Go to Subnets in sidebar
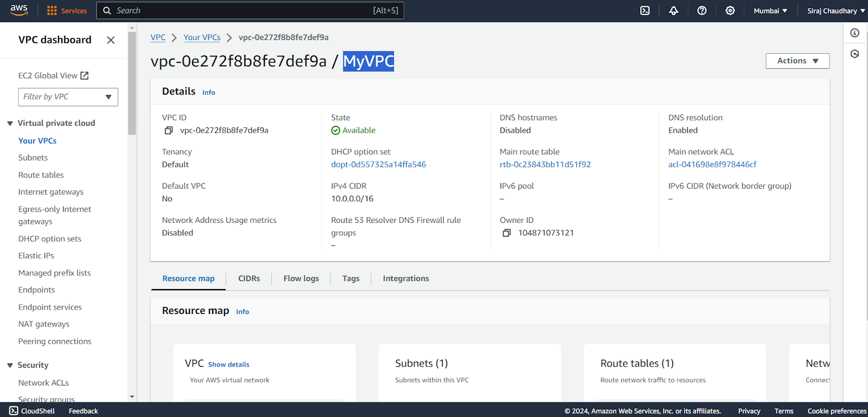Image resolution: width=868 pixels, height=417 pixels. click(33, 158)
